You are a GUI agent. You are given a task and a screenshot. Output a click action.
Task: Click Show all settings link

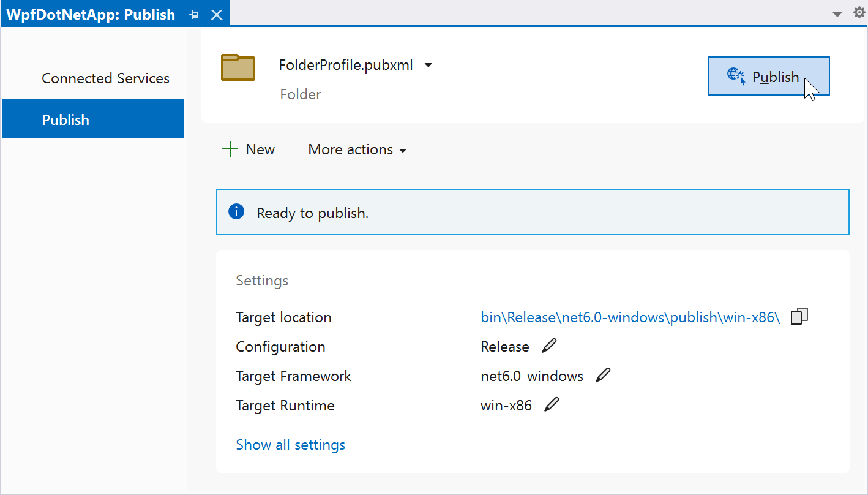tap(290, 445)
